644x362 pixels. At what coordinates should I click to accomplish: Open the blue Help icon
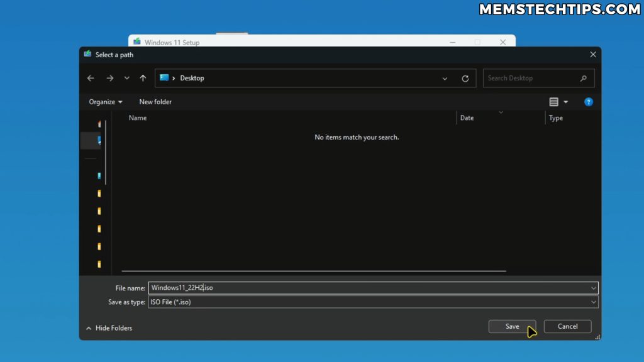click(588, 102)
